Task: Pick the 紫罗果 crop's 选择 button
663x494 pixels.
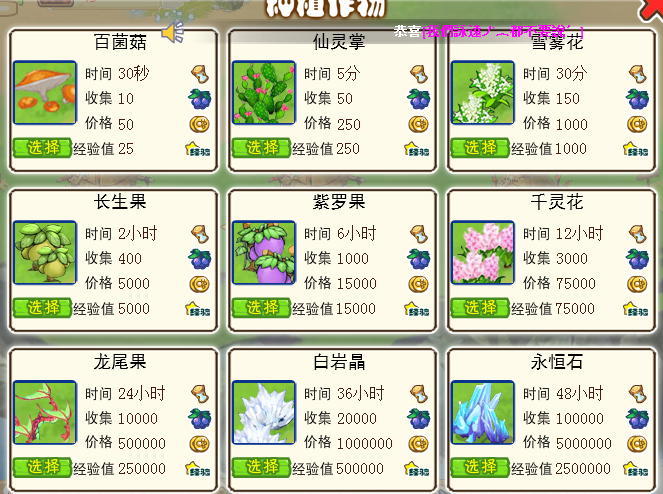Action: (261, 307)
